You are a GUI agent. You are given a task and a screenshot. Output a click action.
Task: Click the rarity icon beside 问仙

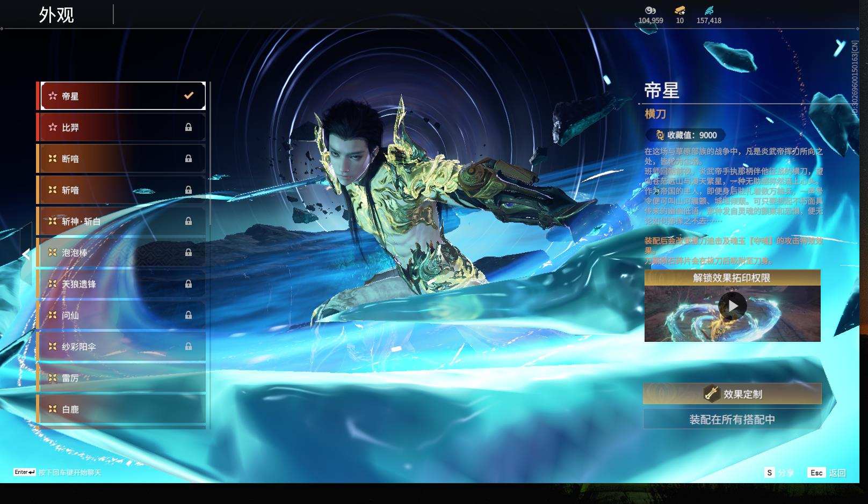tap(53, 315)
